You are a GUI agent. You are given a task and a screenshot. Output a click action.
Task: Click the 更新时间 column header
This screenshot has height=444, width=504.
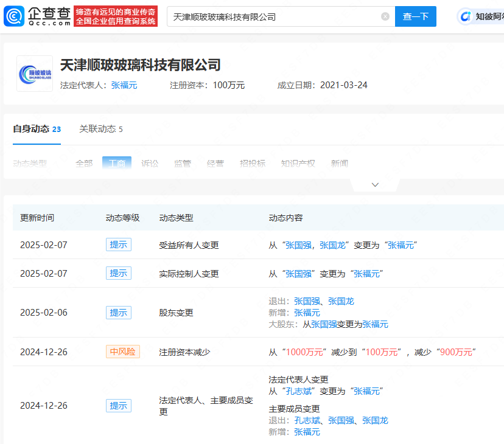37,218
